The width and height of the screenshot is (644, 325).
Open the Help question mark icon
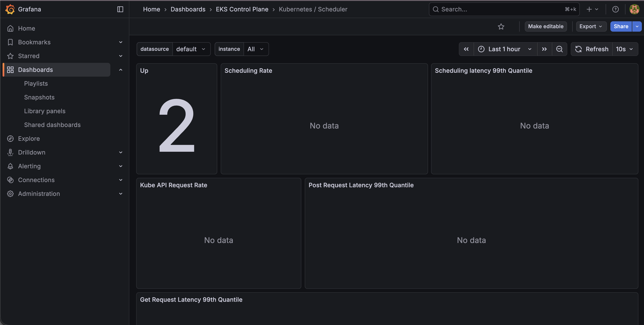coord(616,9)
